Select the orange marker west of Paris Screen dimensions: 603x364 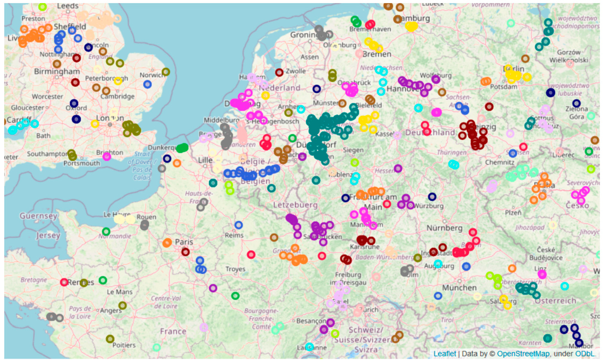tap(167, 243)
